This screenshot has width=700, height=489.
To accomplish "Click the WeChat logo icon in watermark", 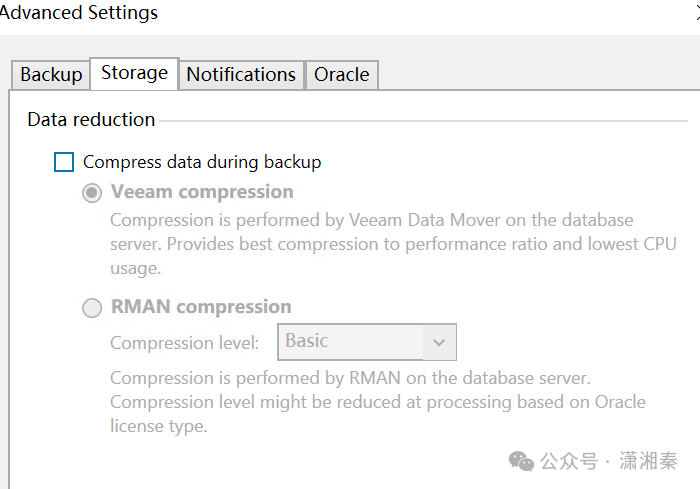I will pos(521,461).
